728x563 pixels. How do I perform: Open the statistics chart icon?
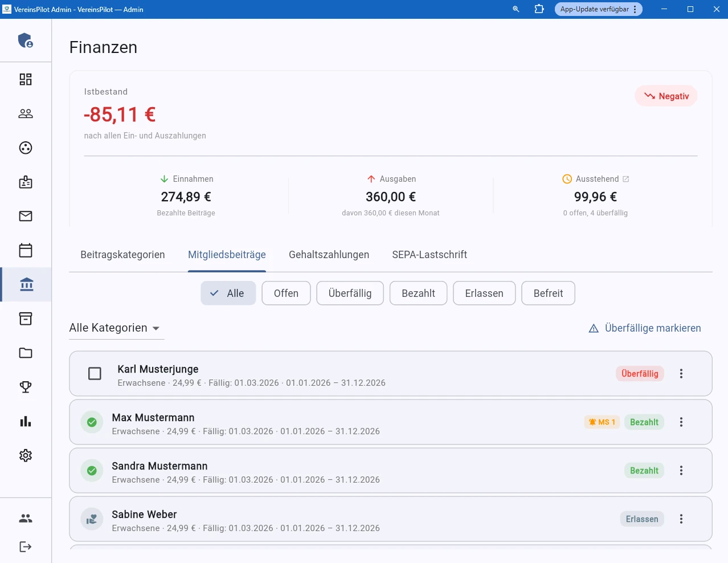[25, 421]
